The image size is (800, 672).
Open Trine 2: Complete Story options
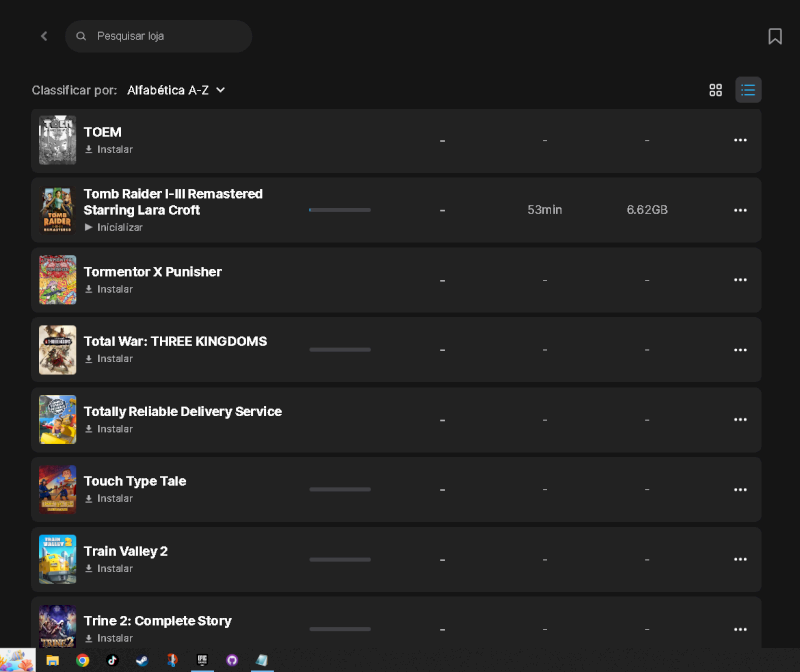tap(740, 630)
